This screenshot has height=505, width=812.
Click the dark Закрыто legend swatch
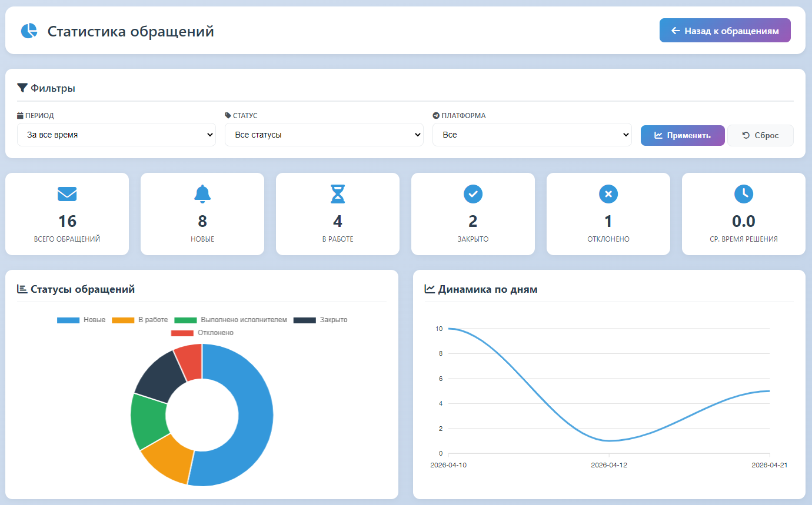305,320
